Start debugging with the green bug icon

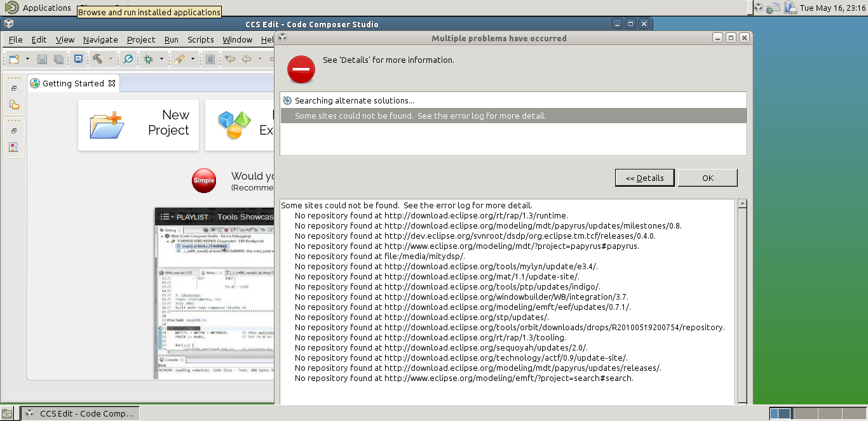(148, 59)
